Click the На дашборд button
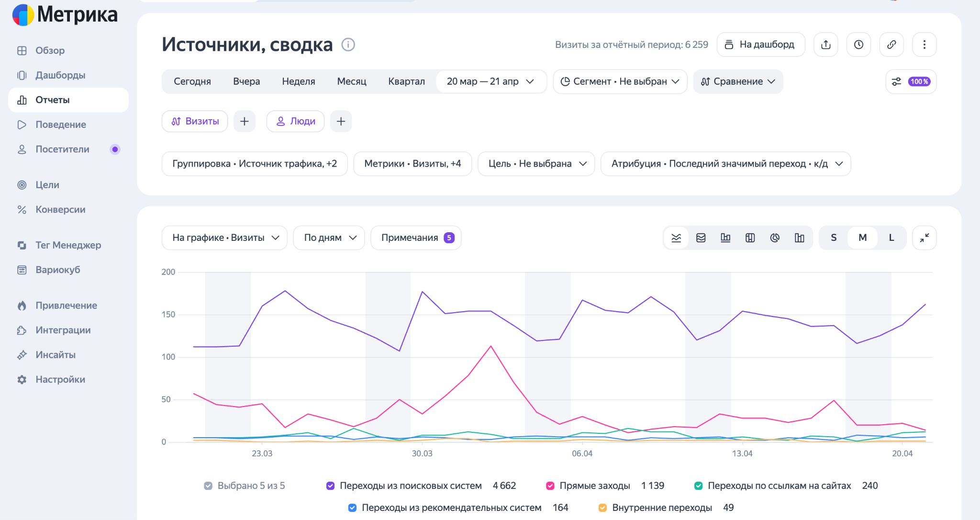The width and height of the screenshot is (980, 520). (x=761, y=45)
